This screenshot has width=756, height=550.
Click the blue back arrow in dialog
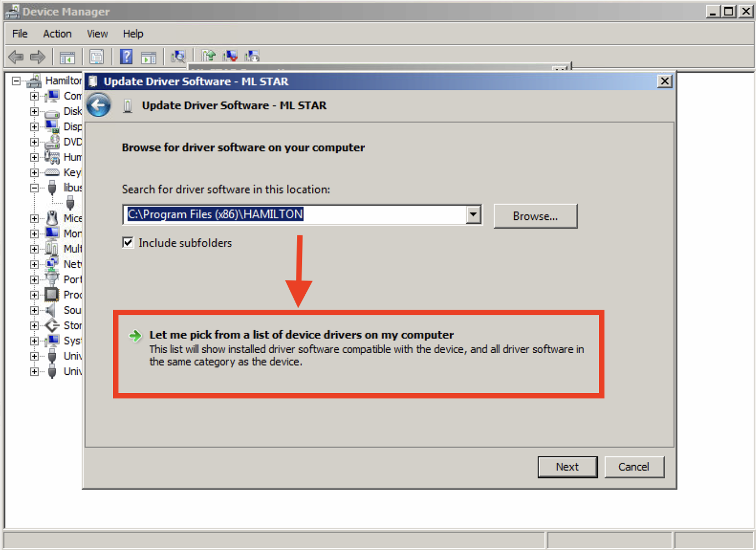[99, 105]
